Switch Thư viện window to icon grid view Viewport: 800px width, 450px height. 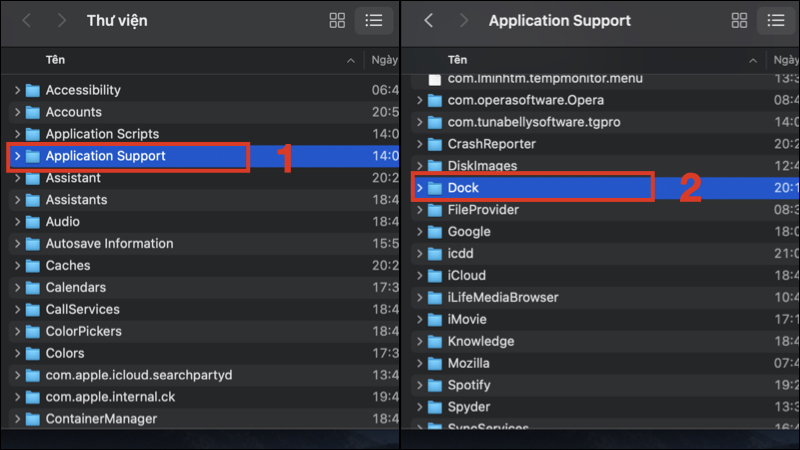pyautogui.click(x=337, y=20)
